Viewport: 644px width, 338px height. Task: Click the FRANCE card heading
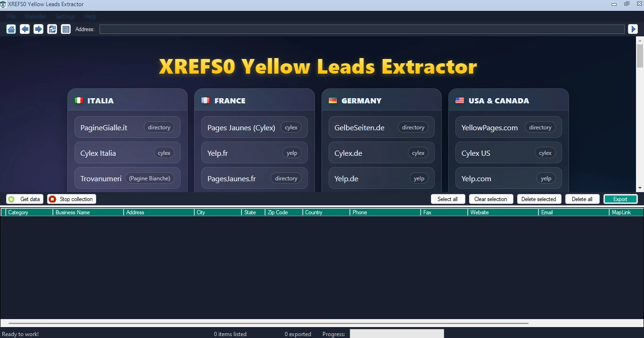pyautogui.click(x=230, y=101)
